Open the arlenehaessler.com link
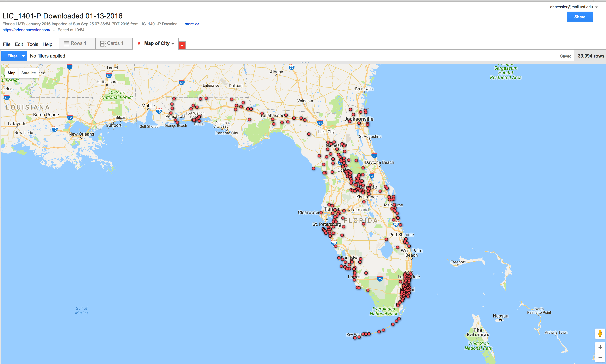Image resolution: width=606 pixels, height=364 pixels. tap(26, 30)
